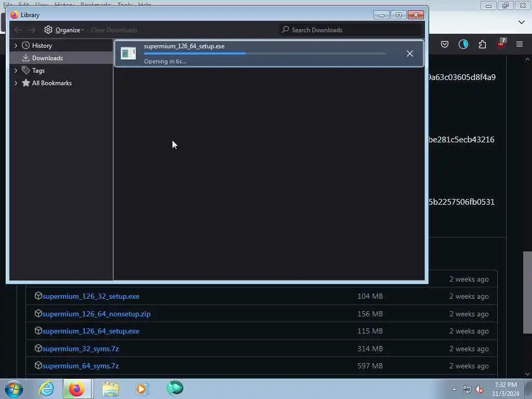Click the supermium setup download file icon
This screenshot has width=532, height=399.
pyautogui.click(x=128, y=54)
